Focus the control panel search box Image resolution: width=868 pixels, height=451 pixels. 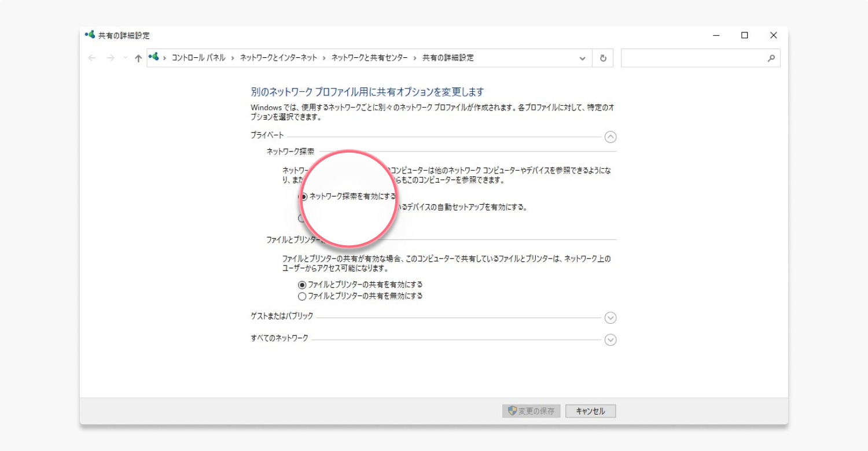click(700, 58)
